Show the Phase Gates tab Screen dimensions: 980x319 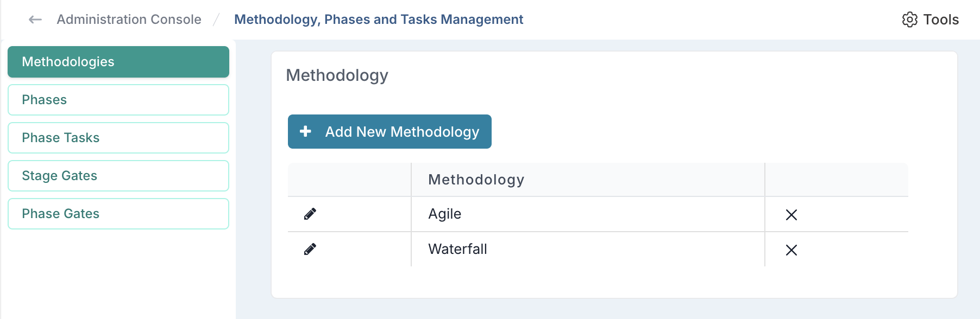pos(118,214)
